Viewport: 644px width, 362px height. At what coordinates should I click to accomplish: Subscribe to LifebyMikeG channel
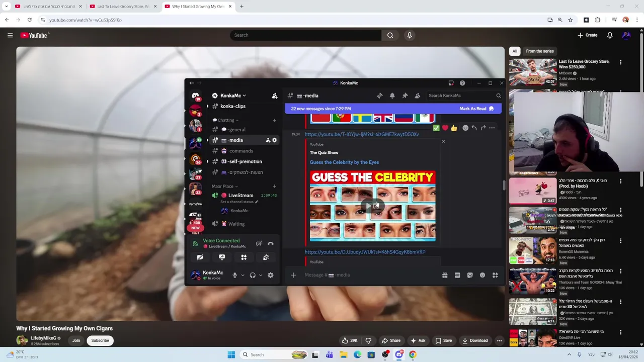coord(100,340)
